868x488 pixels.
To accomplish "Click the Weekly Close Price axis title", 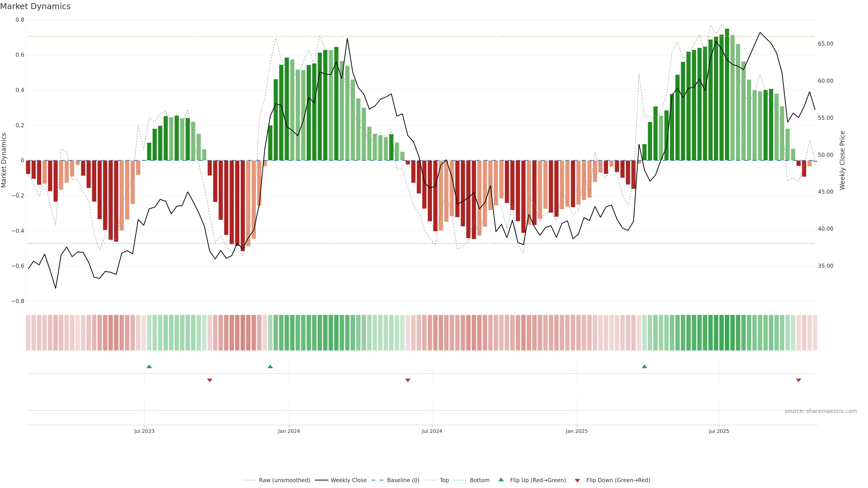I will [x=842, y=160].
